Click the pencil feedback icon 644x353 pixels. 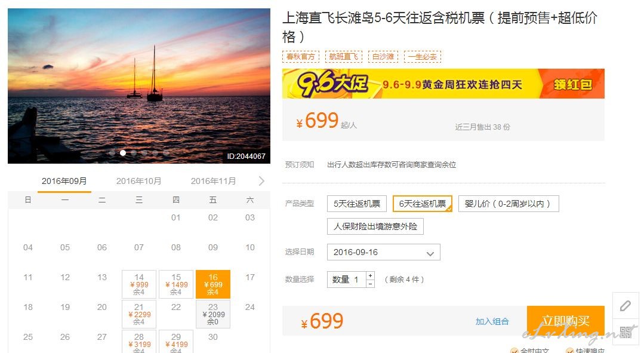tap(625, 306)
